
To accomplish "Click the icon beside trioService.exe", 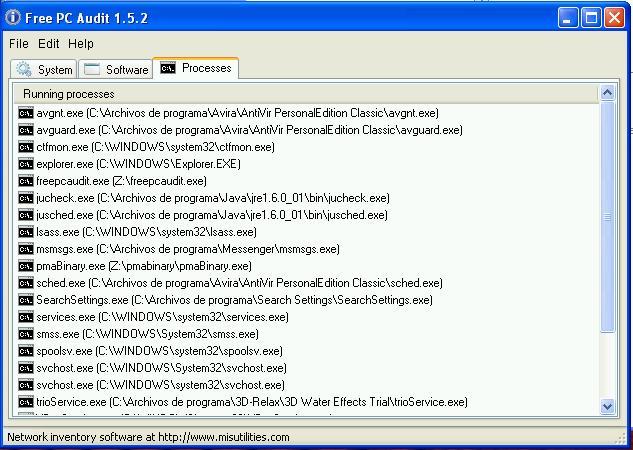I will click(x=26, y=402).
